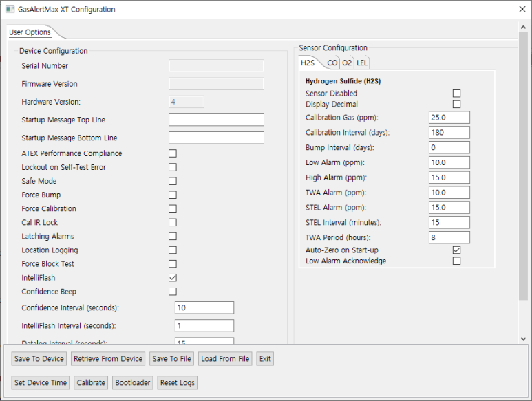This screenshot has height=401, width=532.
Task: Check the Display Decimal box
Action: [x=457, y=104]
